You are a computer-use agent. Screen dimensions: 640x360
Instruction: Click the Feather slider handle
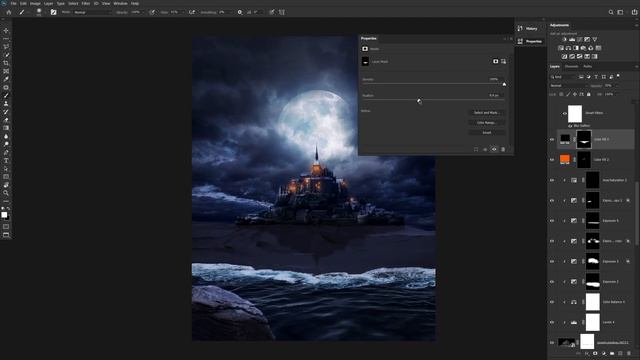coord(419,100)
